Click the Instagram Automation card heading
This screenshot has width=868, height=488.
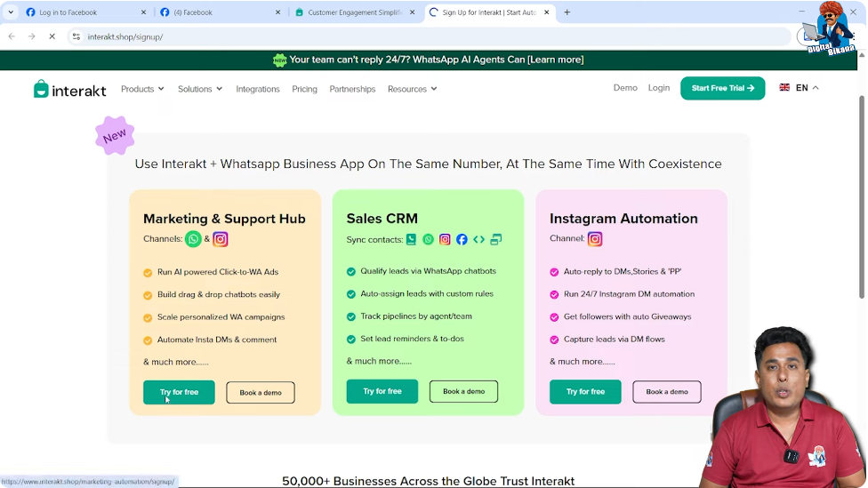click(623, 219)
